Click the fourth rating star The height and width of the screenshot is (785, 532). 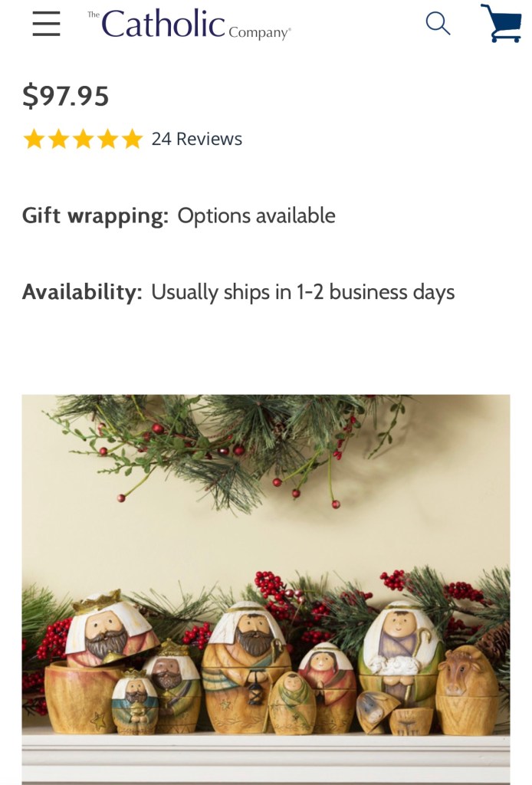click(x=107, y=140)
